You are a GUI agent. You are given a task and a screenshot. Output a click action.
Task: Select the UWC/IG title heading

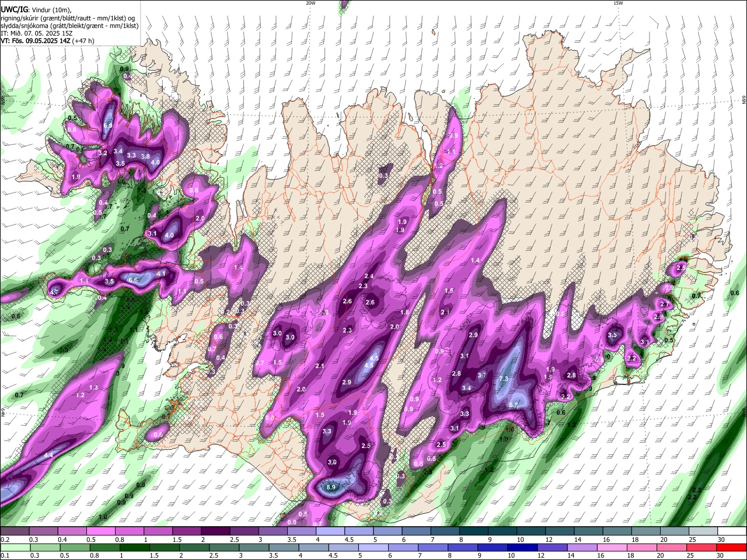(x=14, y=9)
